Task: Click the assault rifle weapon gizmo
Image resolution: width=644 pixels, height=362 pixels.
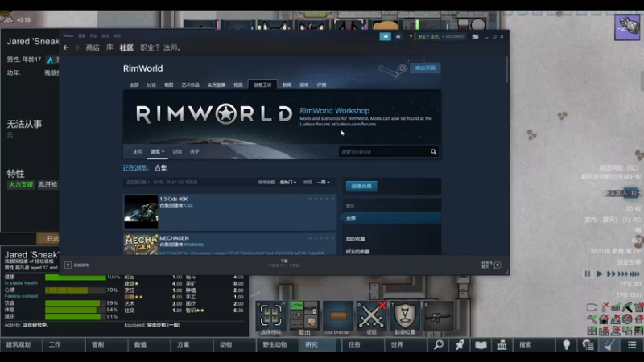Action: (x=438, y=315)
